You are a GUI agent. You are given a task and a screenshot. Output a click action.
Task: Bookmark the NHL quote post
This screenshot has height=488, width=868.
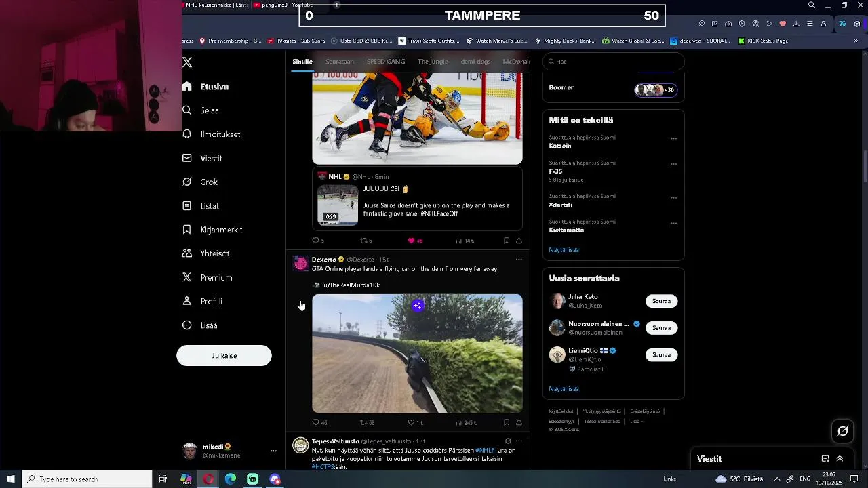pyautogui.click(x=507, y=241)
